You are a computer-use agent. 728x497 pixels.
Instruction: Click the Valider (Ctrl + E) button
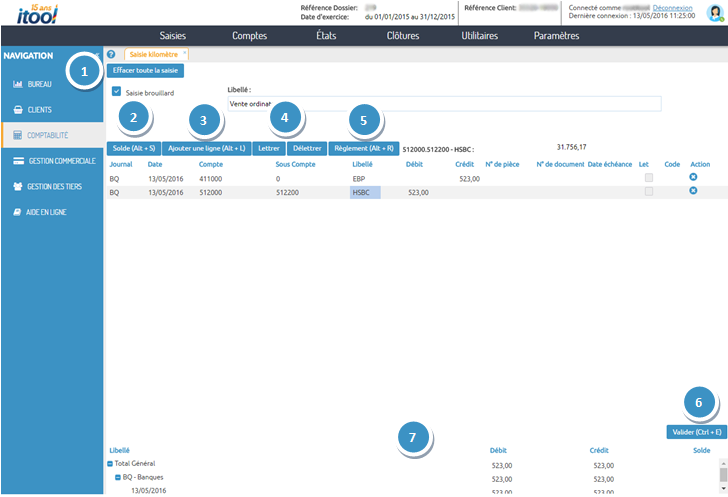695,432
